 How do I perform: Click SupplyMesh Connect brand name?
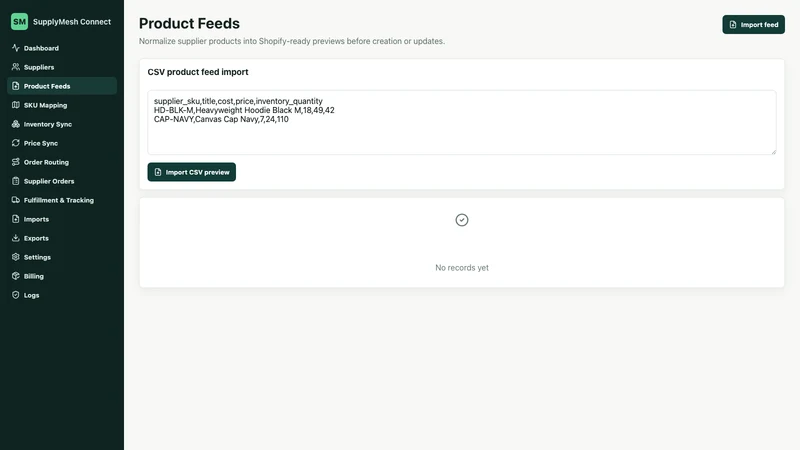coord(72,21)
